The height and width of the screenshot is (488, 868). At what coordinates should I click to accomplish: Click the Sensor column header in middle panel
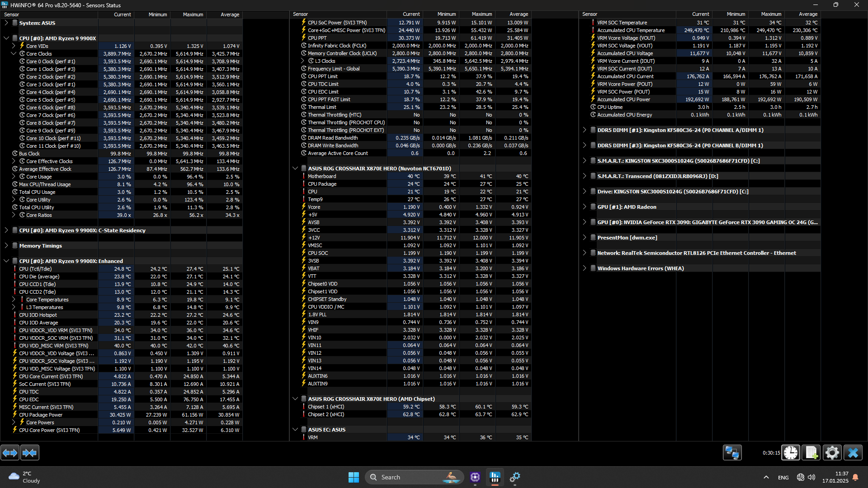(x=301, y=14)
